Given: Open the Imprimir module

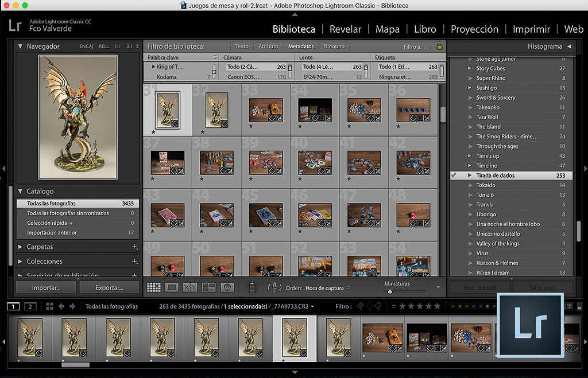Looking at the screenshot, I should tap(531, 29).
